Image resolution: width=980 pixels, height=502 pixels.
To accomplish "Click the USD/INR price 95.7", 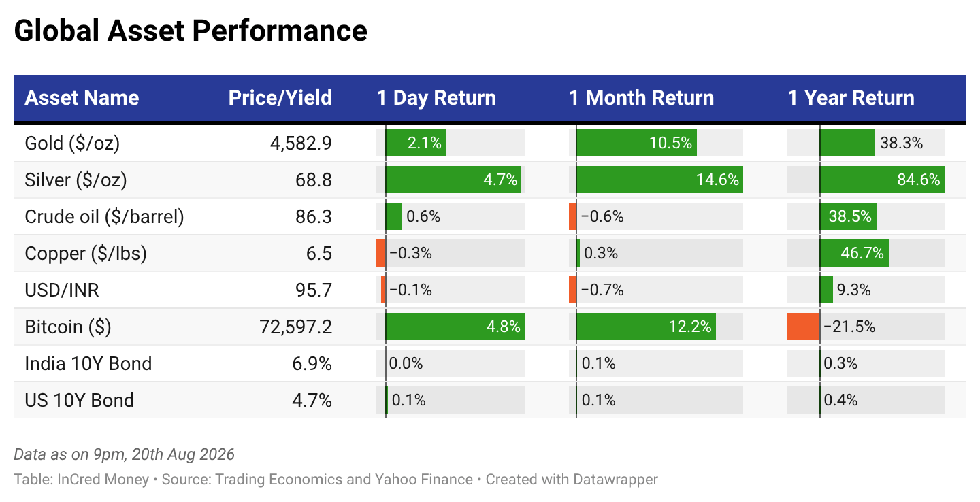I will point(314,290).
